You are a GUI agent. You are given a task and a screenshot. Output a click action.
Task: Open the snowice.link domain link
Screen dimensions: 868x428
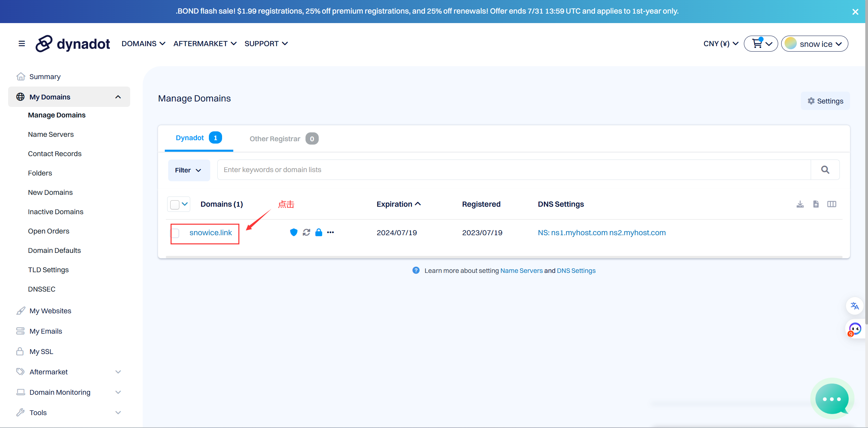tap(211, 233)
